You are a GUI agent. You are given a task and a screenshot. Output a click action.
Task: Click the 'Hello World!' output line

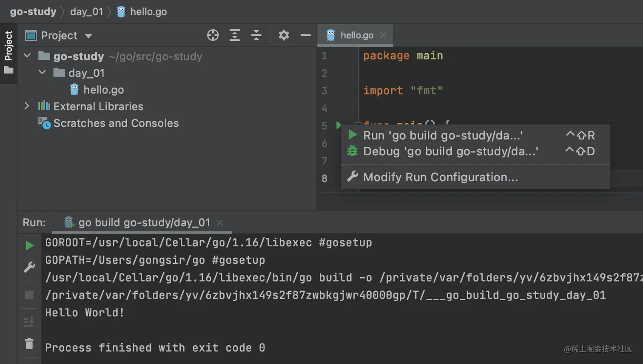pos(85,313)
